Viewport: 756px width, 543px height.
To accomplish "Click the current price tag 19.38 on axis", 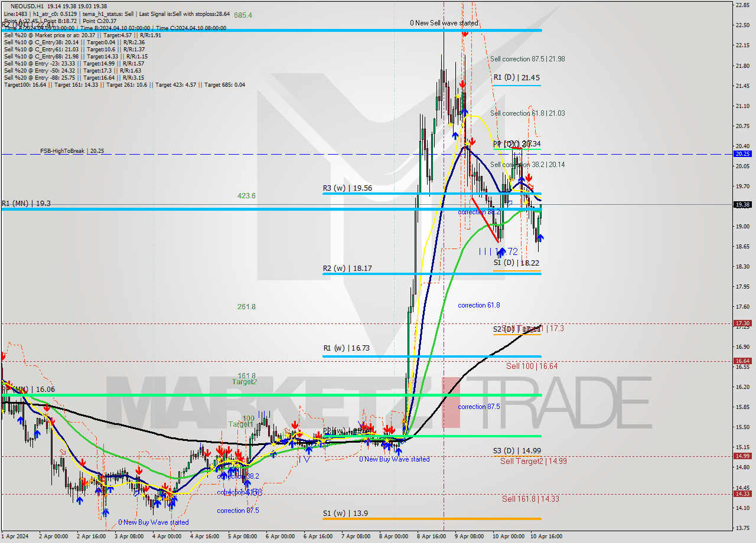I will (x=742, y=205).
